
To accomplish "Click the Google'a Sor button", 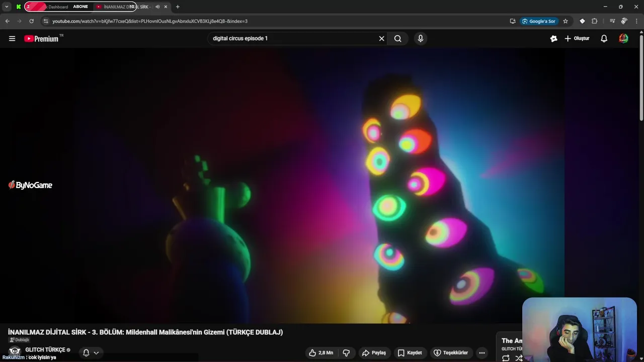I will (539, 21).
